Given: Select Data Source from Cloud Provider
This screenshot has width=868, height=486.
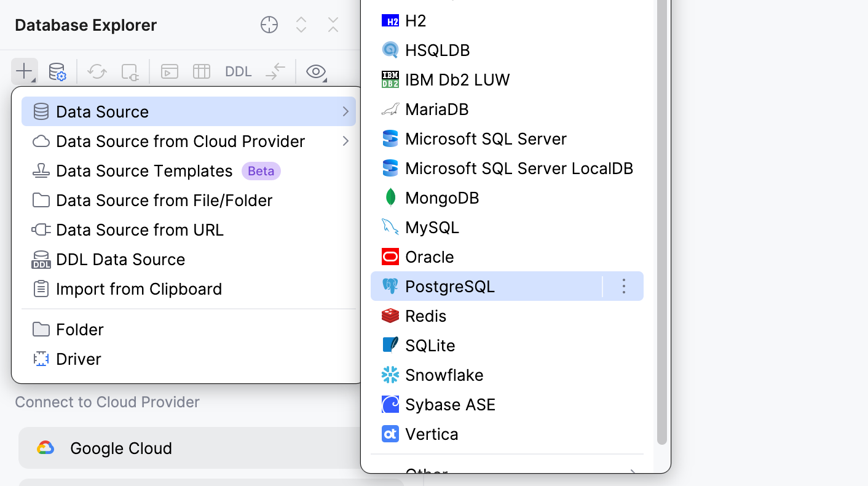Looking at the screenshot, I should [x=189, y=141].
